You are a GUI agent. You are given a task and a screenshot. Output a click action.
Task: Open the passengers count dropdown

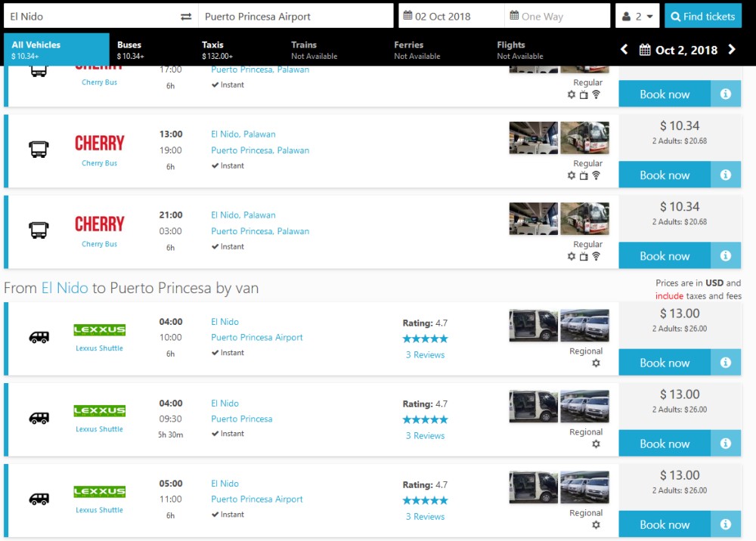coord(637,17)
